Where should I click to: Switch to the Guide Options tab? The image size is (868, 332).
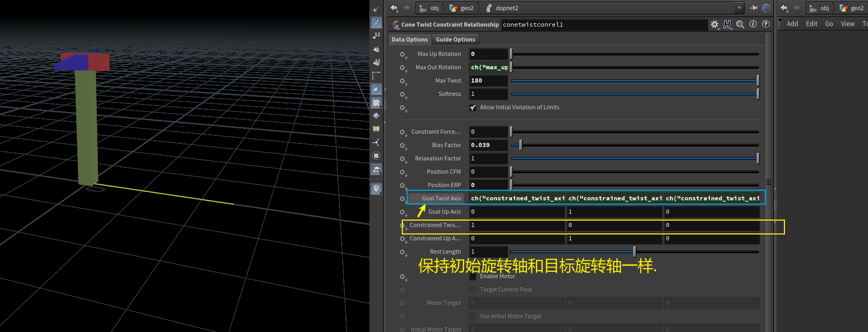coord(455,39)
